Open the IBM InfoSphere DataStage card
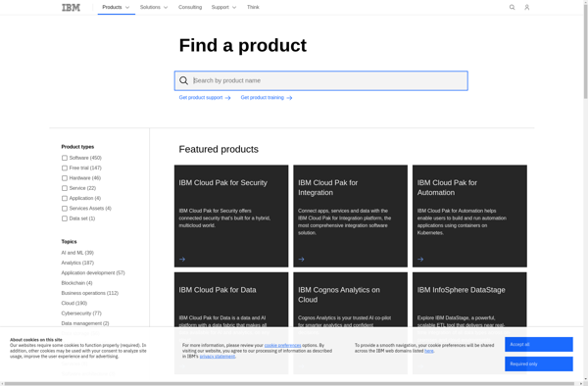The height and width of the screenshot is (386, 588). click(469, 300)
